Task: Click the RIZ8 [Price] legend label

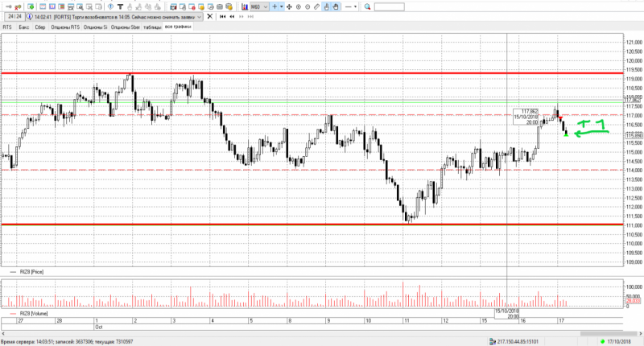Action: click(31, 272)
